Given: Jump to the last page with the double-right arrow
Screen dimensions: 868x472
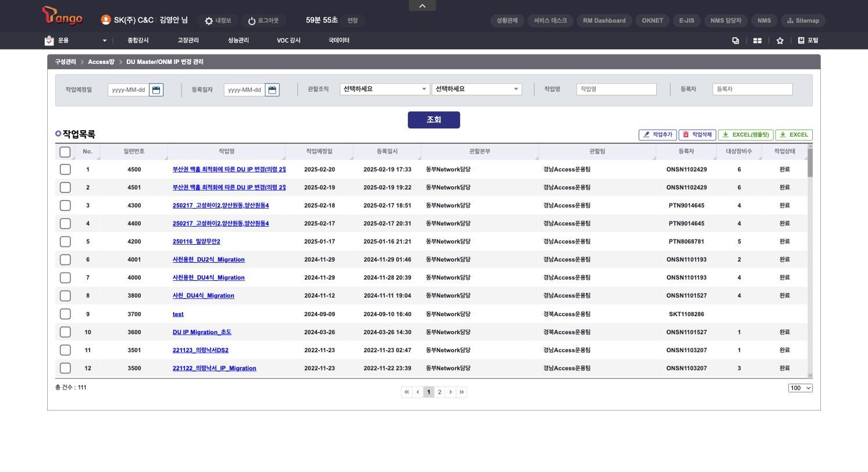Looking at the screenshot, I should 461,392.
